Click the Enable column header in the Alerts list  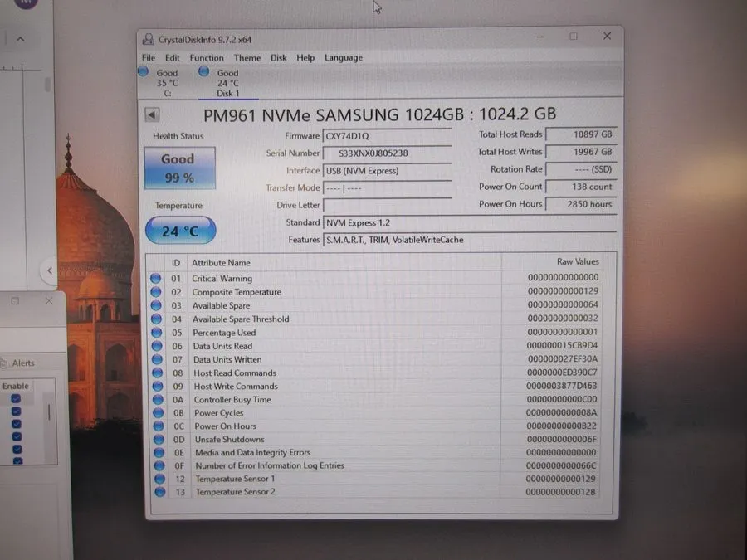(16, 386)
